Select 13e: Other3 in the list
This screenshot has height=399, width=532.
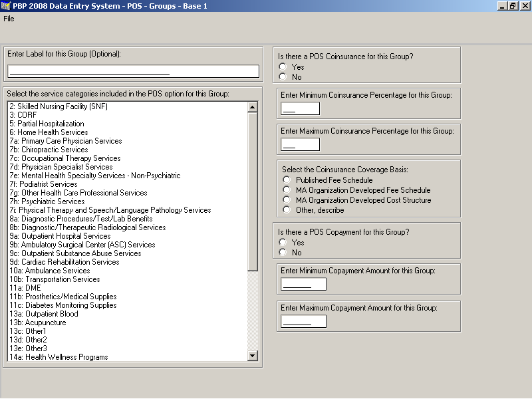(128, 348)
